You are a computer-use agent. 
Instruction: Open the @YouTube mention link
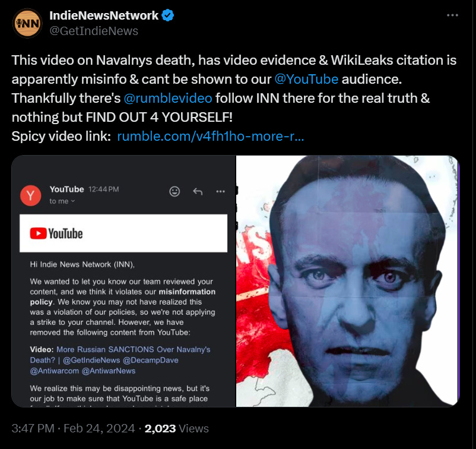click(x=306, y=80)
